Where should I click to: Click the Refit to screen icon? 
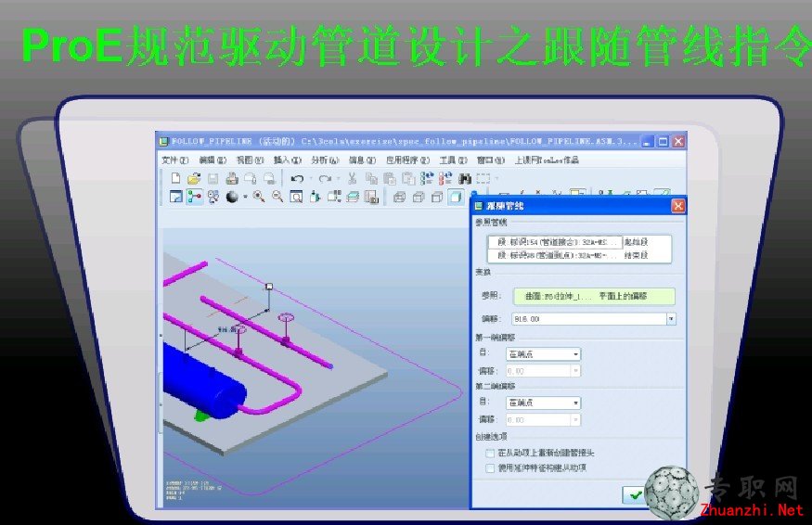pyautogui.click(x=296, y=197)
